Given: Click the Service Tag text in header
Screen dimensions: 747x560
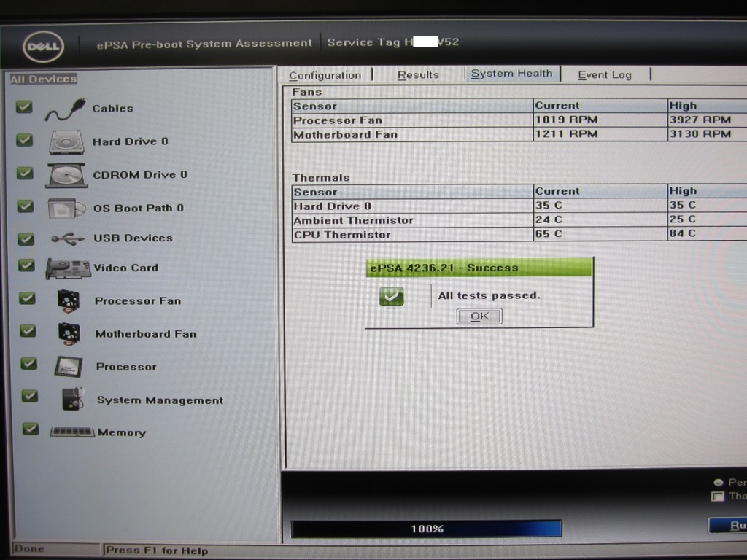Looking at the screenshot, I should 393,42.
